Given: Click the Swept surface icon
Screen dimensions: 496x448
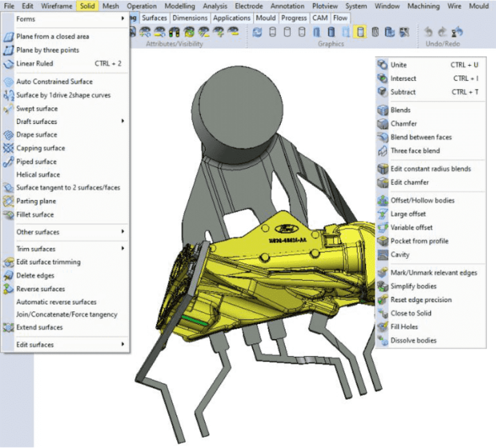Looking at the screenshot, I should (8, 109).
